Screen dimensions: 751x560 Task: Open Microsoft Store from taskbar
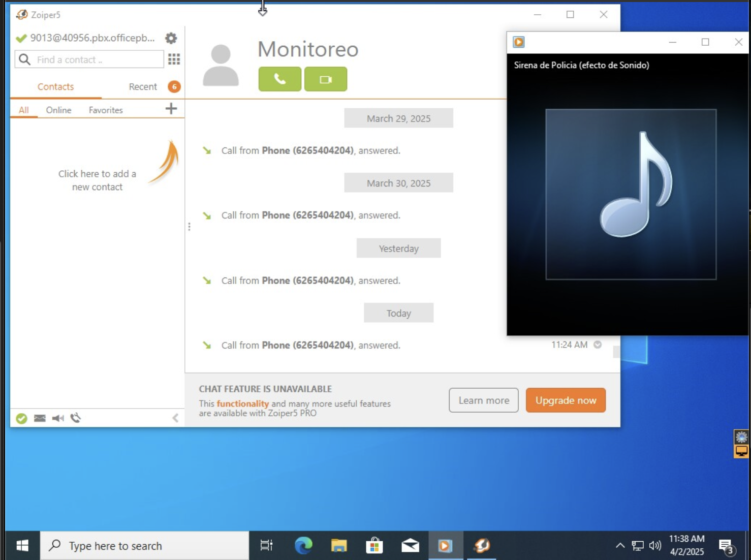[374, 546]
